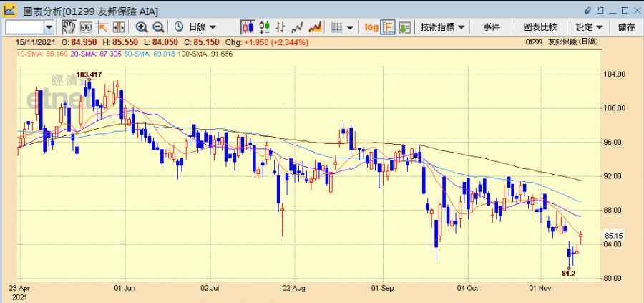Select the line chart type
Viewport: 644px width, 303px height.
(297, 27)
